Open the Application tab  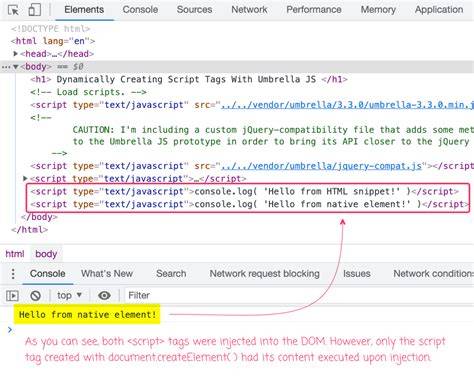(x=439, y=10)
